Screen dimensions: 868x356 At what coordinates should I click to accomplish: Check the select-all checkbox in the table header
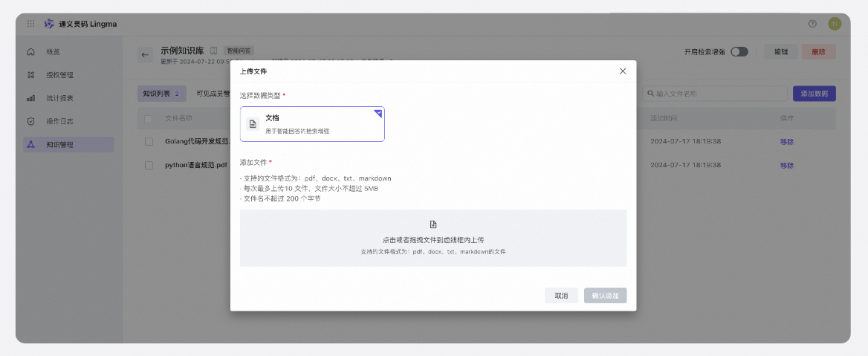[x=149, y=118]
